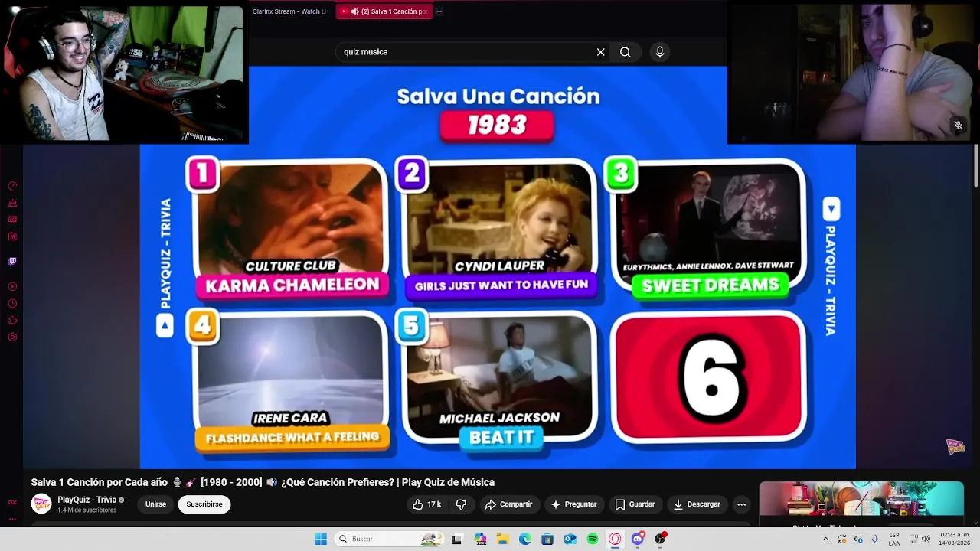Switch to Opera GX in taskbar
The image size is (980, 551).
point(615,539)
